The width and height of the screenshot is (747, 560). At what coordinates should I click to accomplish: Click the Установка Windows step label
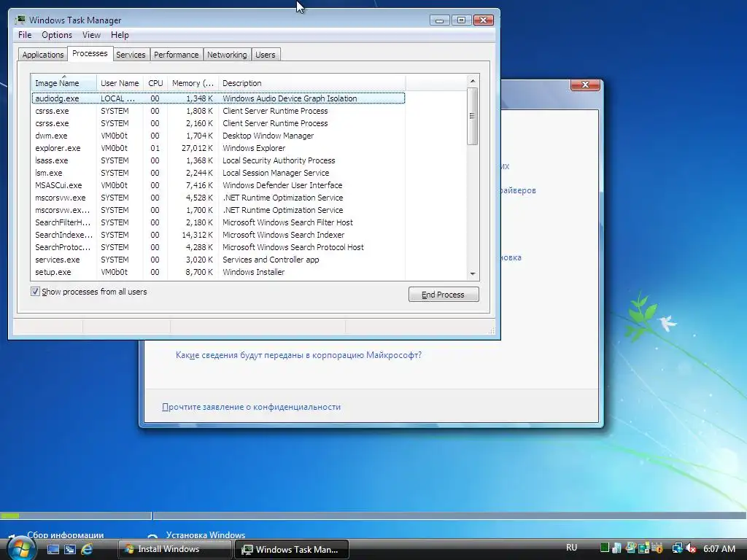click(x=205, y=534)
